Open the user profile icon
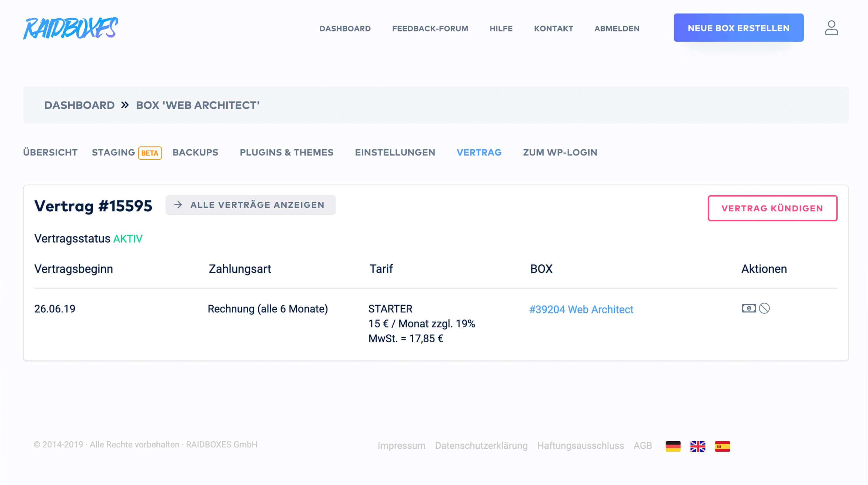Image resolution: width=868 pixels, height=485 pixels. pos(831,28)
